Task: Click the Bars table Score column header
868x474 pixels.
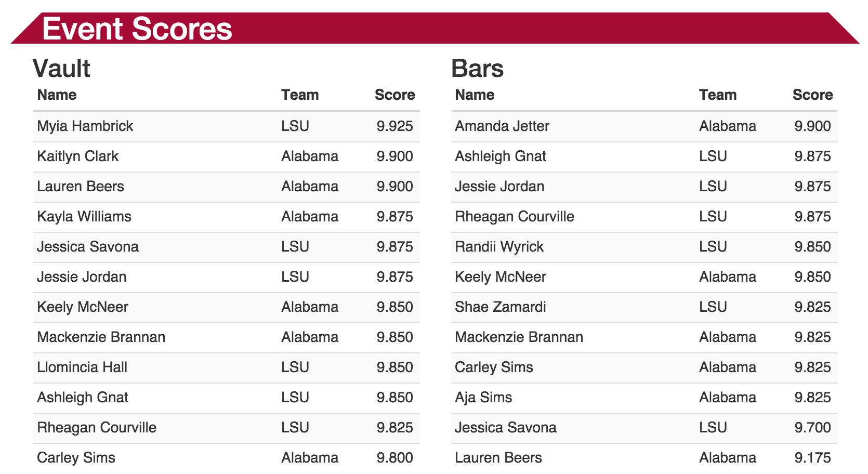Action: 812,95
